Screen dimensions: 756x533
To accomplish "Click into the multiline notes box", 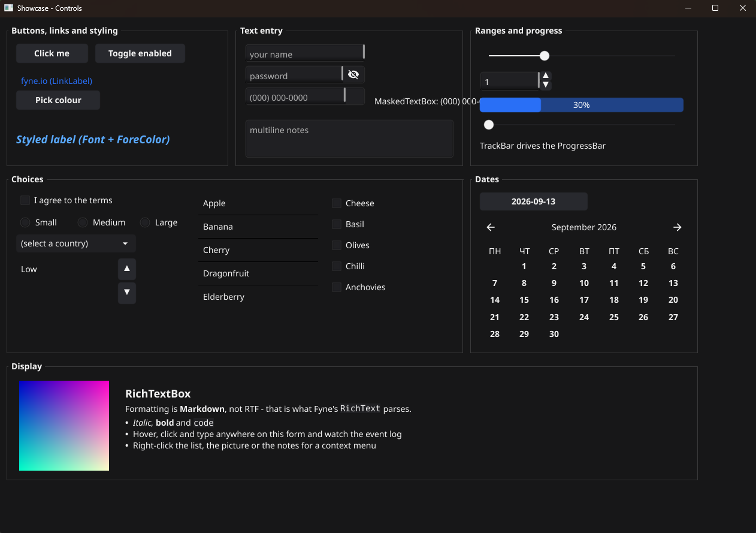I will [349, 138].
